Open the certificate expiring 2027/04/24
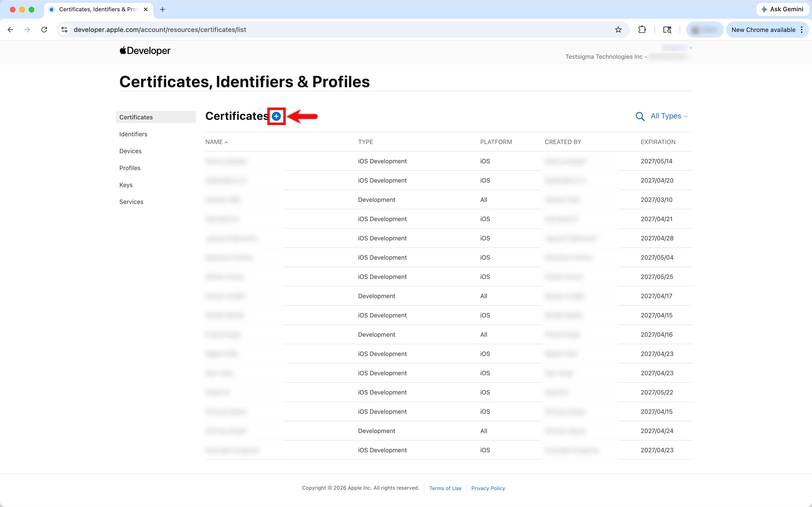 point(449,431)
